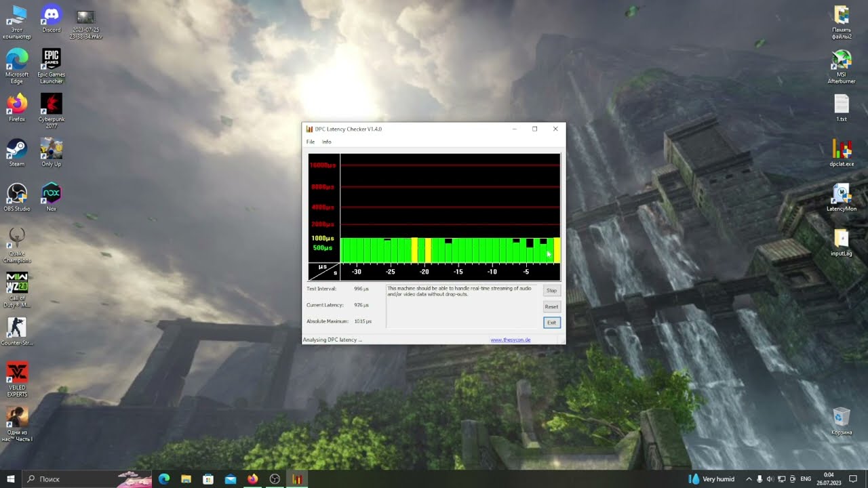The image size is (868, 488).
Task: Open the network tray icon
Action: click(x=782, y=479)
